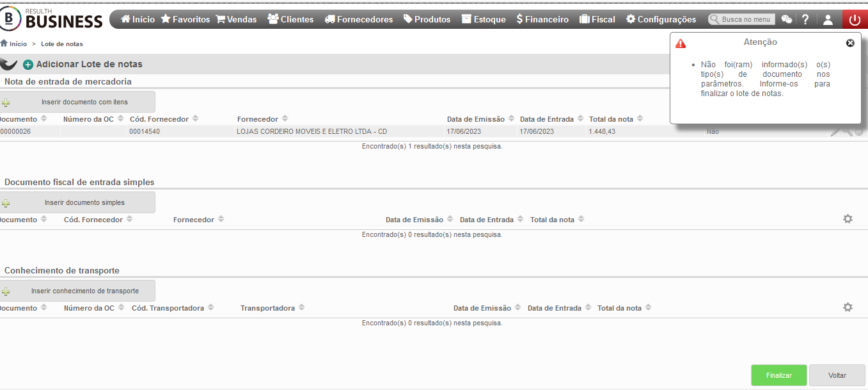Click the green Finalizar button
Viewport: 868px width, 390px height.
click(x=778, y=375)
